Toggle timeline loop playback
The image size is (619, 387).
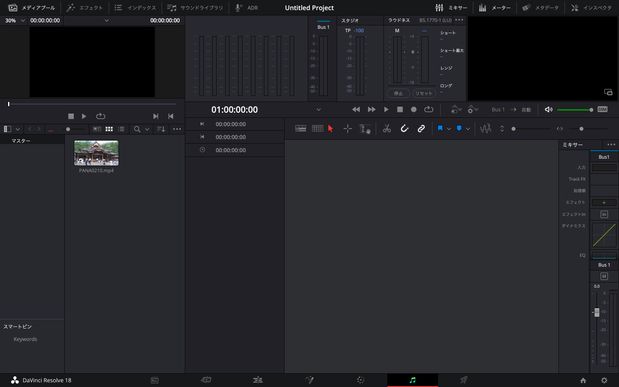[x=429, y=109]
